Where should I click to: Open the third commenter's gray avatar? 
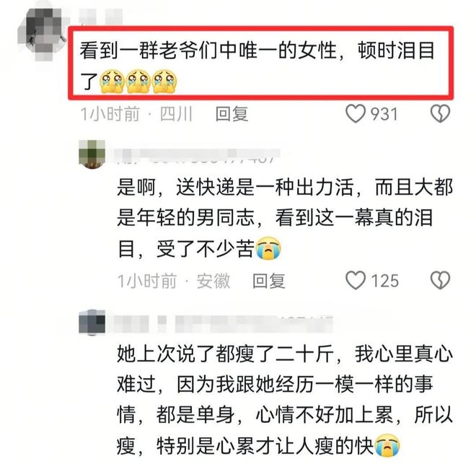coord(92,322)
